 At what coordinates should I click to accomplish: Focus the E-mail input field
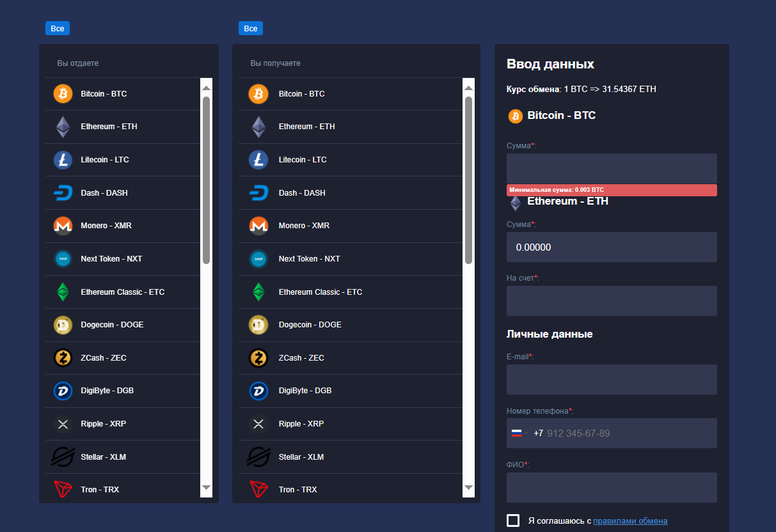[x=612, y=379]
